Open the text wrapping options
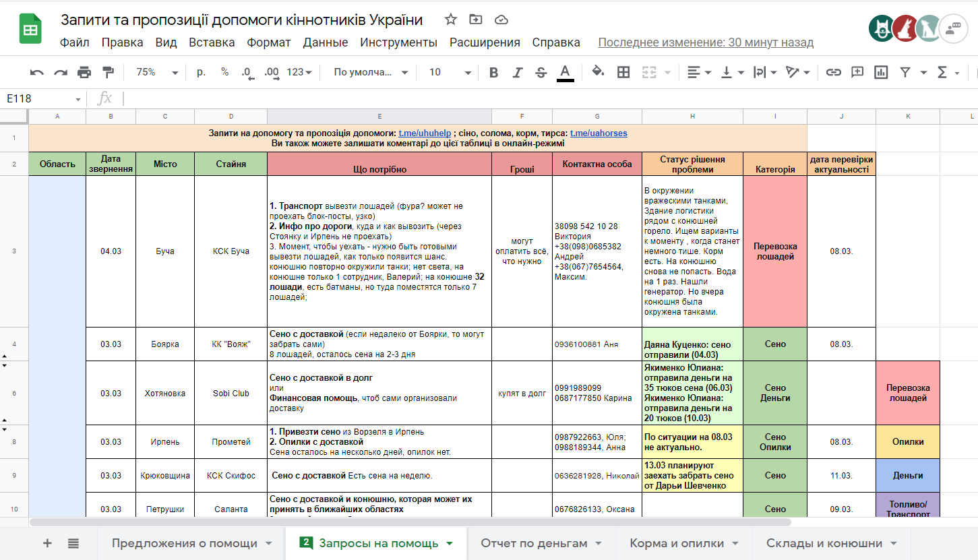Image resolution: width=978 pixels, height=560 pixels. (765, 72)
